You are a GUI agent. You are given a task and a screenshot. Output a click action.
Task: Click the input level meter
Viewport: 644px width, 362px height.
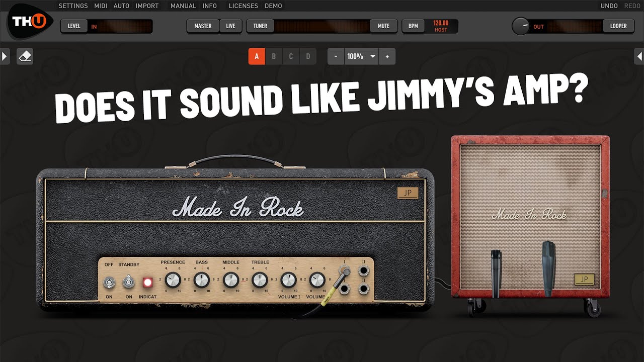120,26
